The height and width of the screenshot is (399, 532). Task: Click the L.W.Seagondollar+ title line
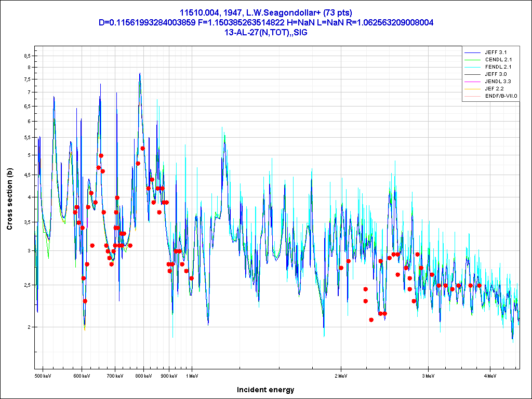click(265, 12)
